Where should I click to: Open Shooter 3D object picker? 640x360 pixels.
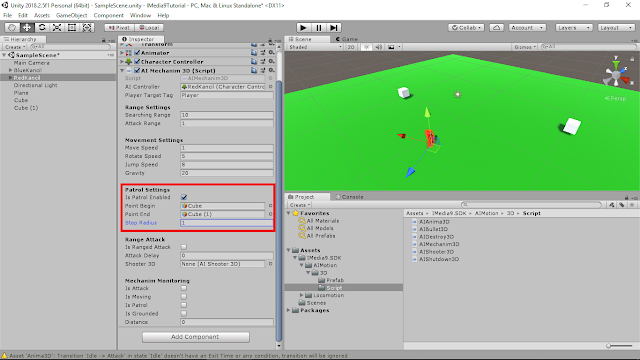pyautogui.click(x=270, y=264)
